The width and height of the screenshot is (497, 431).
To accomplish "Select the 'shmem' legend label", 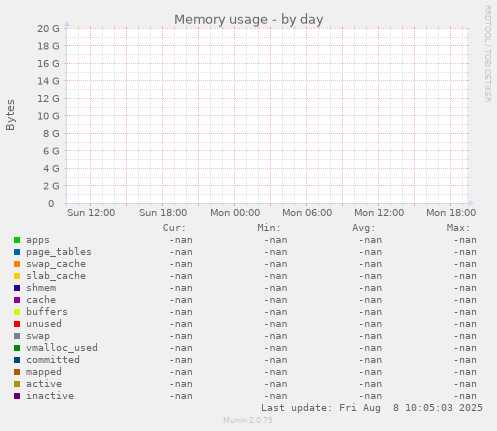I will tap(41, 288).
